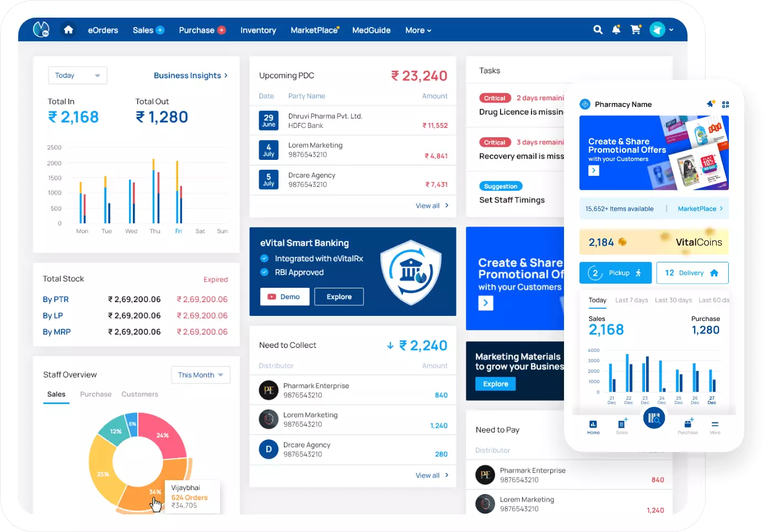Switch to Staff Overview Sales tab
Screen dimensions: 784x532
[x=56, y=394]
